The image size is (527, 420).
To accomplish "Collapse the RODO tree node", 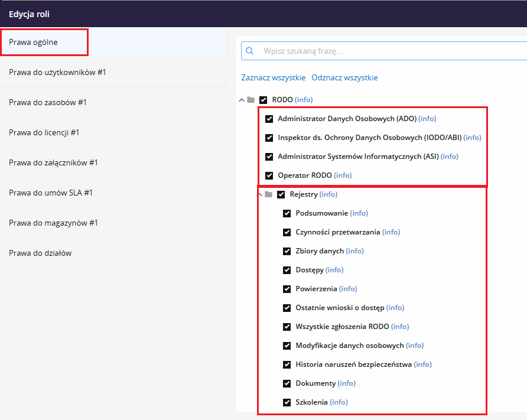I will (x=242, y=100).
